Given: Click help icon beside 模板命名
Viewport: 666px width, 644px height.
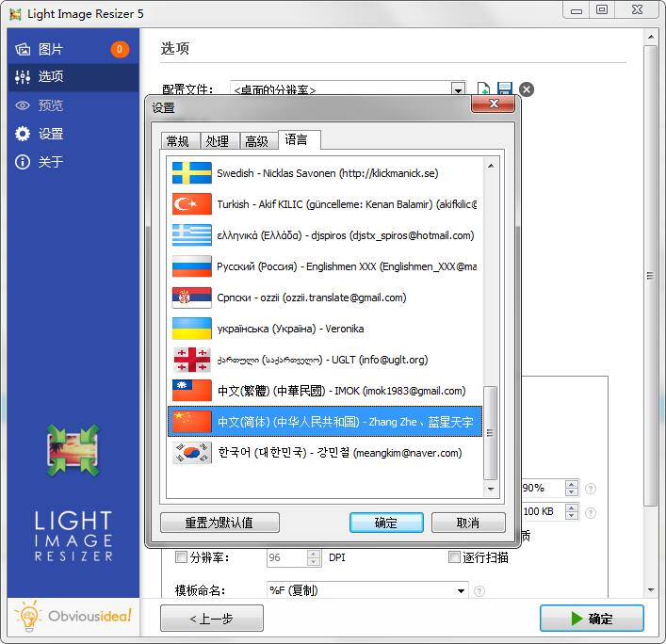Looking at the screenshot, I should (479, 591).
